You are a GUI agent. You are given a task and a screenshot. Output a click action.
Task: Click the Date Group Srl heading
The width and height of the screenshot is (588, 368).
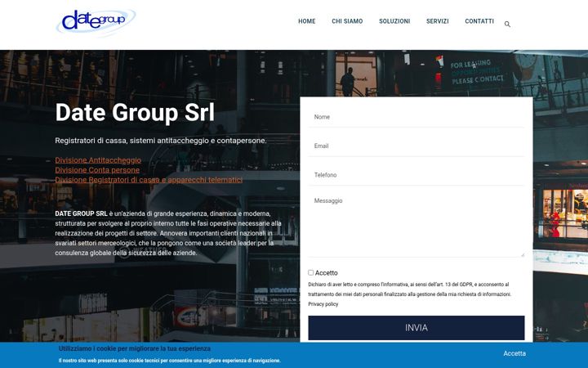135,112
